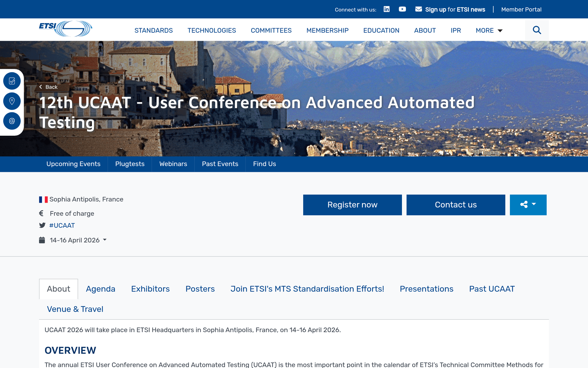Select the About tab

click(59, 289)
